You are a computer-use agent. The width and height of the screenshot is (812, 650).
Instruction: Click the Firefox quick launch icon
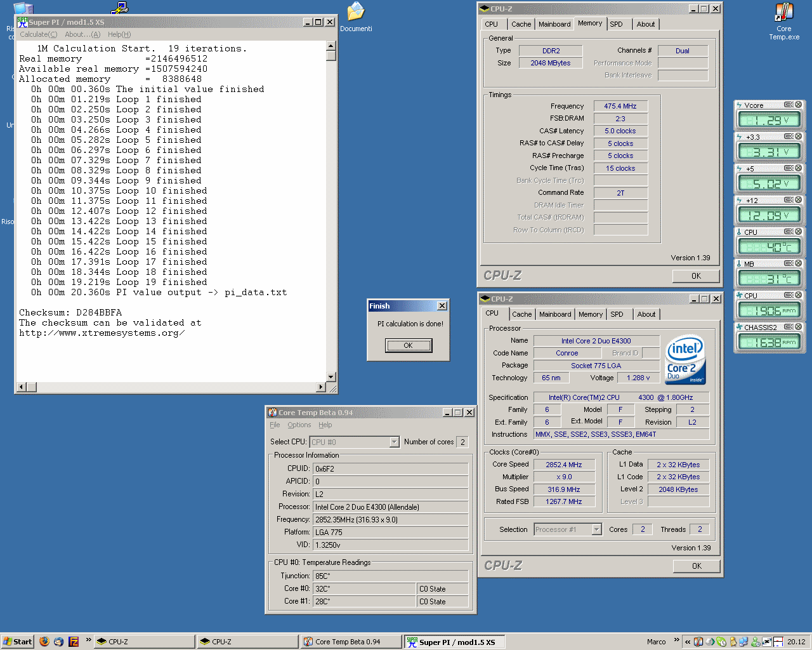(x=44, y=641)
